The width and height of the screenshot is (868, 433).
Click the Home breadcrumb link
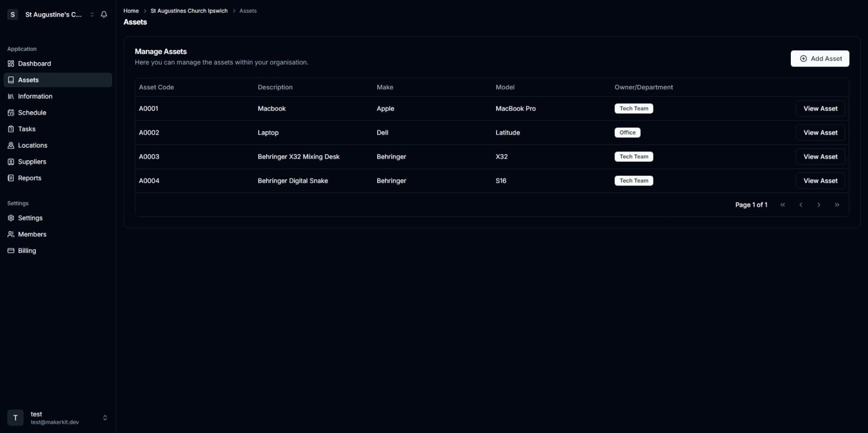click(x=131, y=11)
